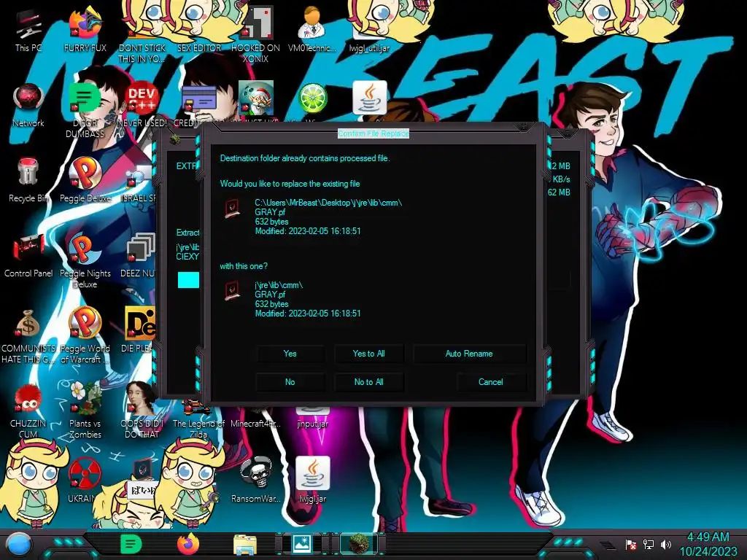747x560 pixels.
Task: Select the lwjgl.jar Java file icon
Action: click(x=312, y=480)
